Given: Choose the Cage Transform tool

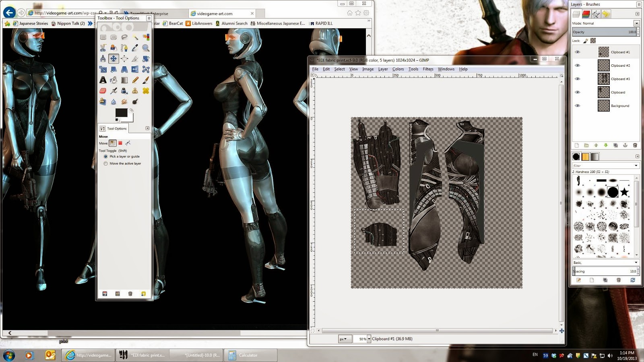Looking at the screenshot, I should click(146, 70).
